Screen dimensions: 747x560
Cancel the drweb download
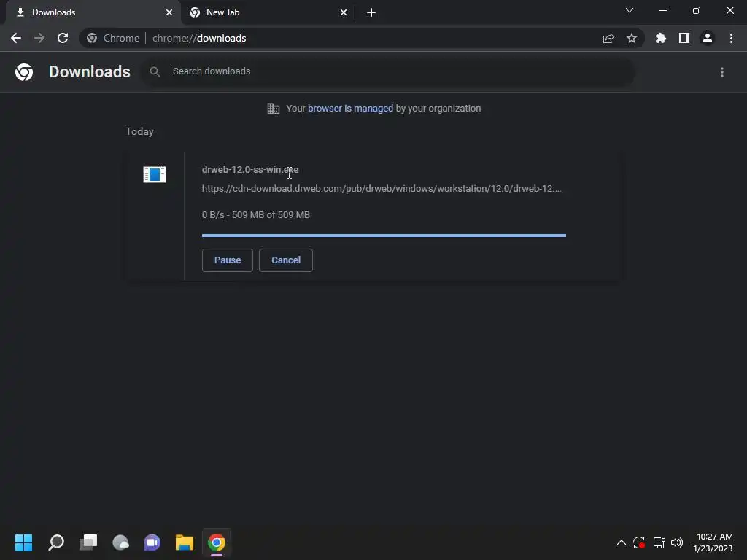click(286, 260)
